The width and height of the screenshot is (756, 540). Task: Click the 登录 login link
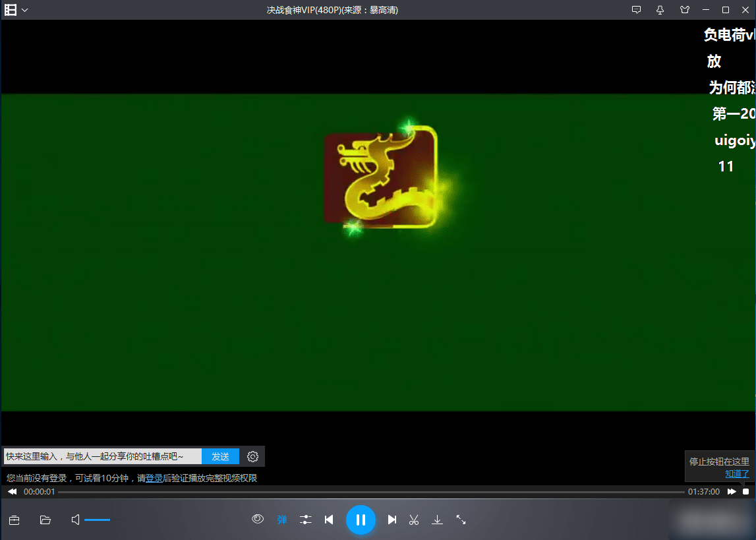tap(154, 478)
